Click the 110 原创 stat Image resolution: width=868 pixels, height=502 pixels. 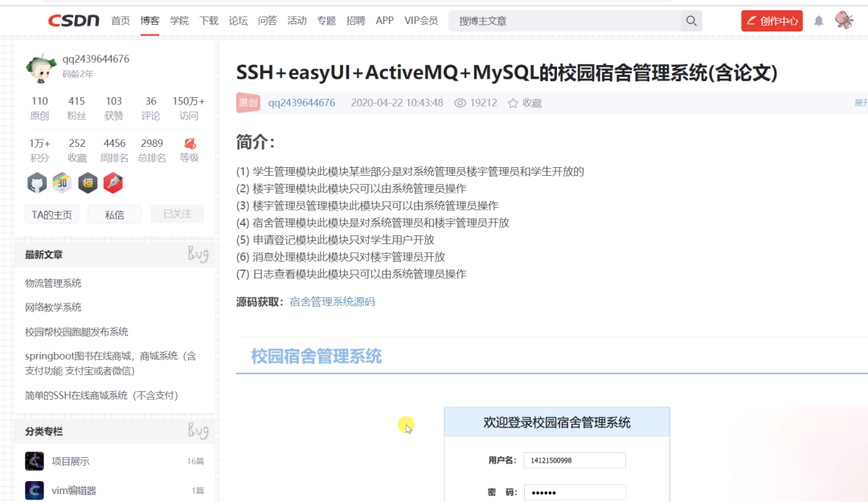click(39, 108)
